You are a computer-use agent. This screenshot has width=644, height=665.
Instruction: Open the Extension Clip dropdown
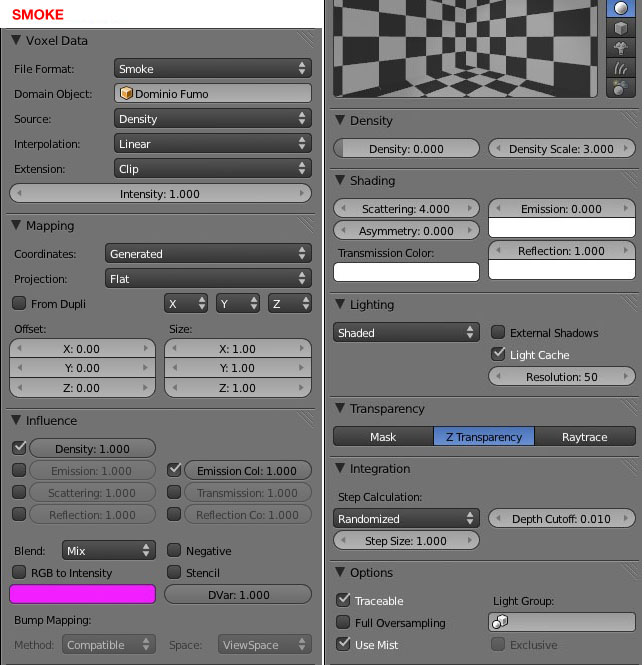click(213, 169)
